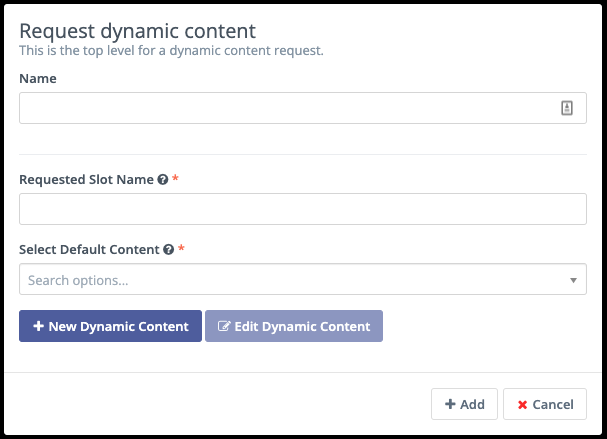This screenshot has width=607, height=439.
Task: Click the Select Default Content label text
Action: (x=89, y=250)
